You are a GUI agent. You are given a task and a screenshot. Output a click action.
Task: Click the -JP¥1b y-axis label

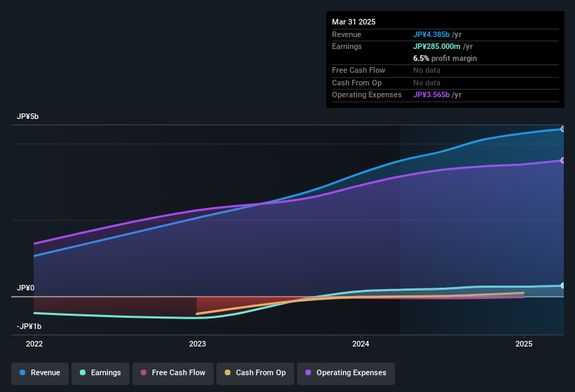coord(29,326)
